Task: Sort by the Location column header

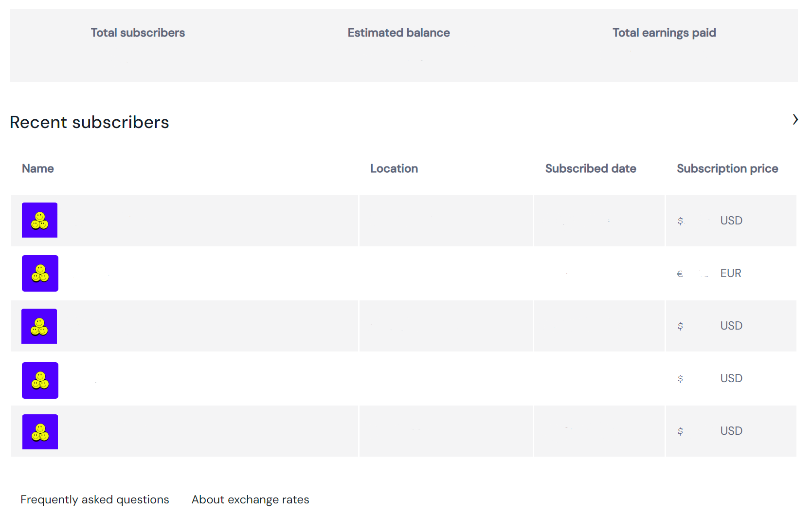Action: coord(394,168)
